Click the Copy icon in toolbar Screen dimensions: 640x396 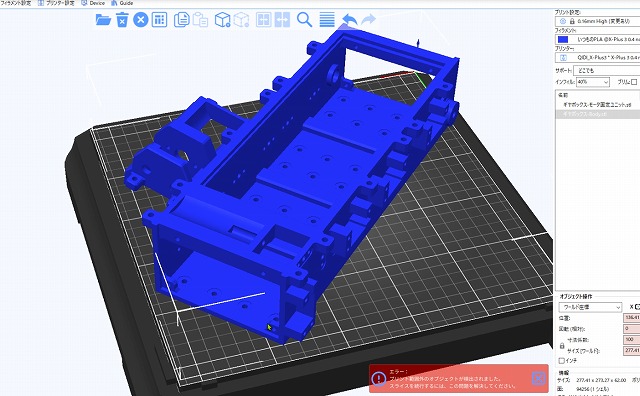(x=181, y=20)
